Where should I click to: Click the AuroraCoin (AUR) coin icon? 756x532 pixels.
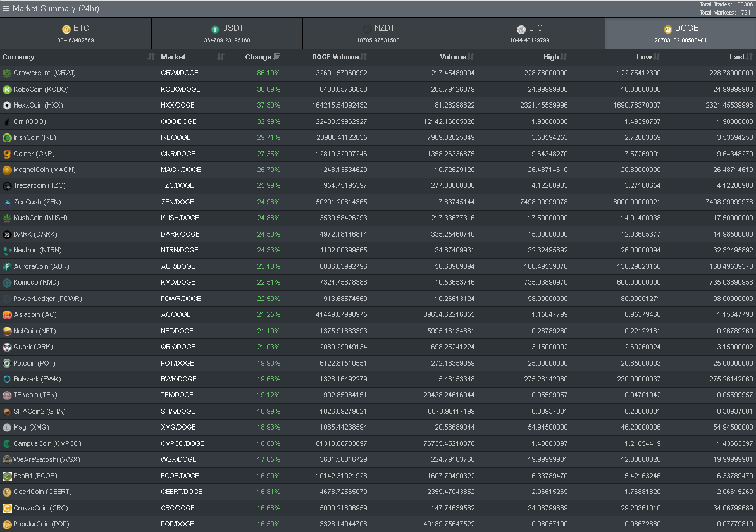7,266
